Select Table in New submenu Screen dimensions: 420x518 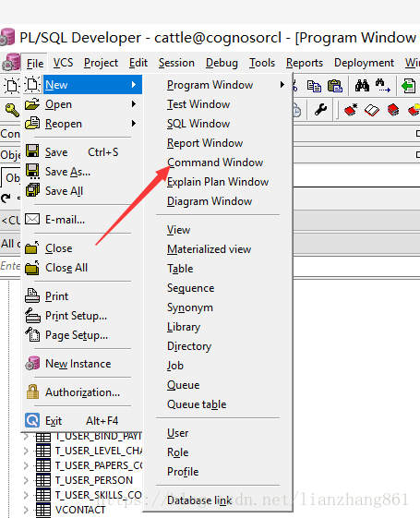[180, 269]
